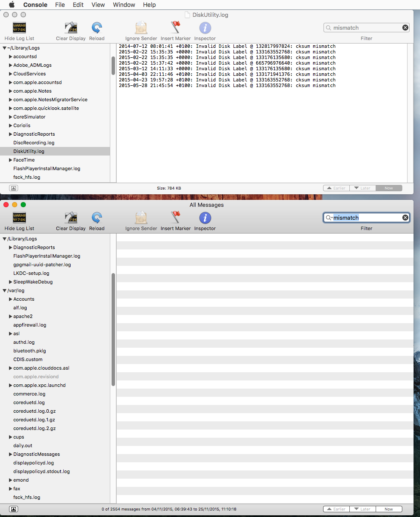Select bluetooth.pklg
Screen dimensions: 420x517
pyautogui.click(x=30, y=351)
